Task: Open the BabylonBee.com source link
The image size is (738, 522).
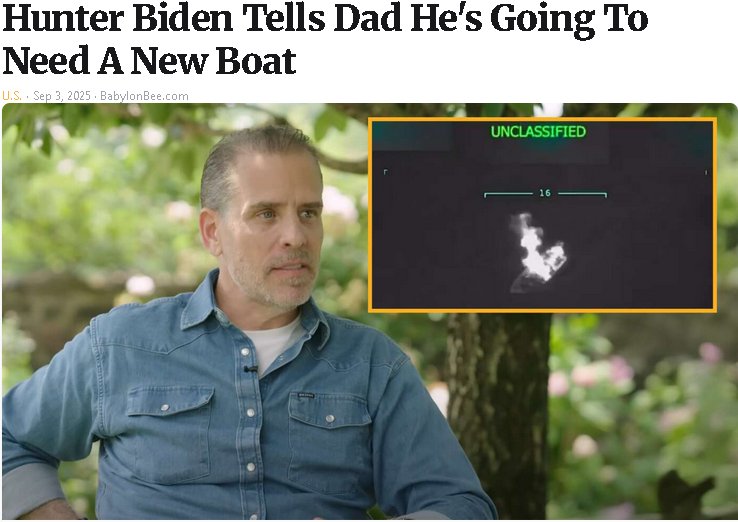Action: coord(144,96)
